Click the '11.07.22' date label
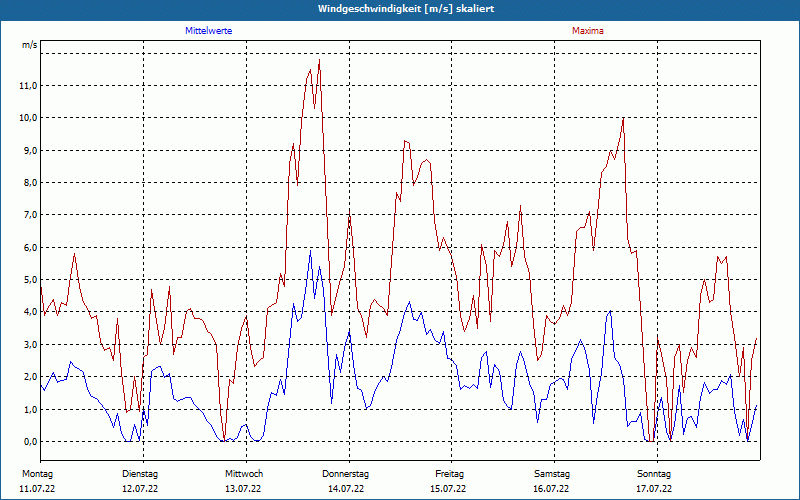The width and height of the screenshot is (800, 500). click(x=37, y=489)
